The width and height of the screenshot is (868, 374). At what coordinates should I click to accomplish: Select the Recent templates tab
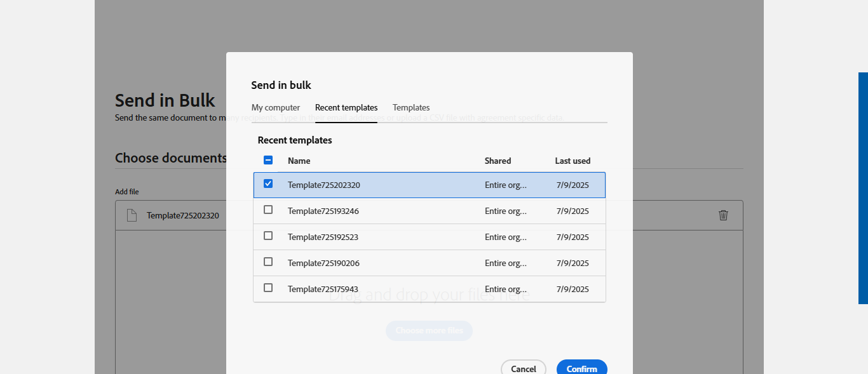click(x=346, y=108)
